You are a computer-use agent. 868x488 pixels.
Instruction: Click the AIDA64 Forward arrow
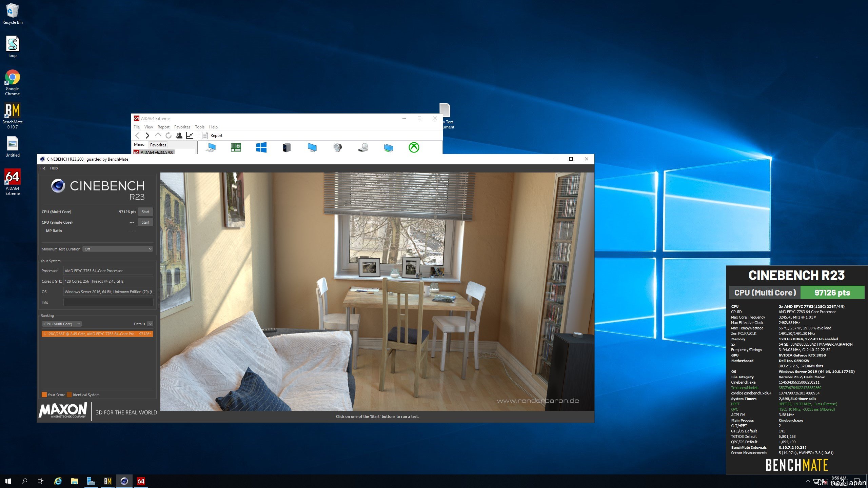pyautogui.click(x=147, y=136)
